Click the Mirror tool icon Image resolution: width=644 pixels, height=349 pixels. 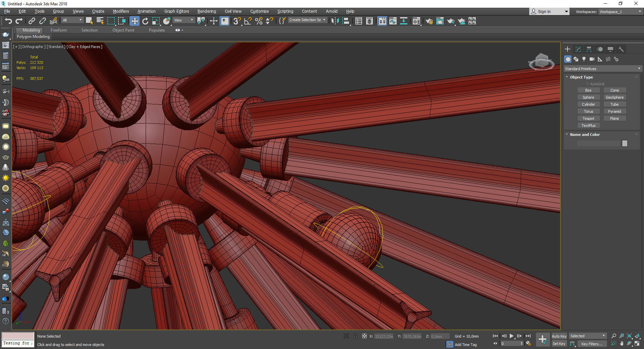coord(335,21)
